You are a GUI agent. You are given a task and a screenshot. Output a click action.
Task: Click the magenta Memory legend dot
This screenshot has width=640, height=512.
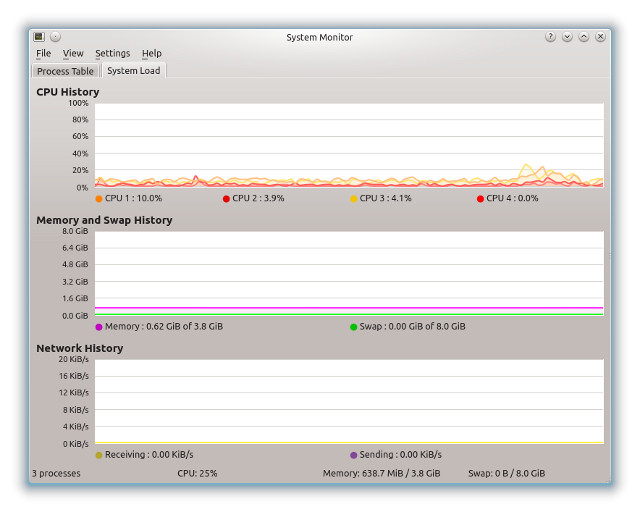99,327
